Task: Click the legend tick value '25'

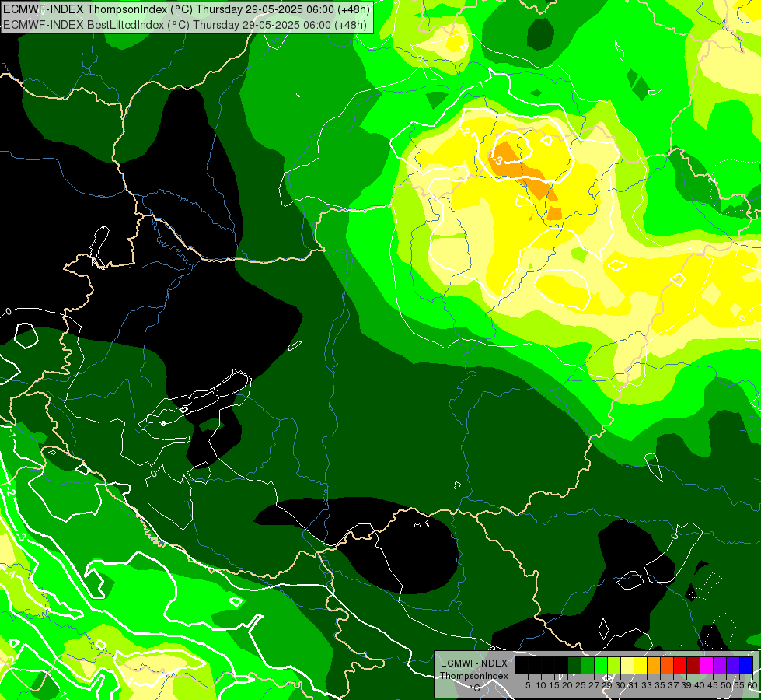Action: [581, 685]
